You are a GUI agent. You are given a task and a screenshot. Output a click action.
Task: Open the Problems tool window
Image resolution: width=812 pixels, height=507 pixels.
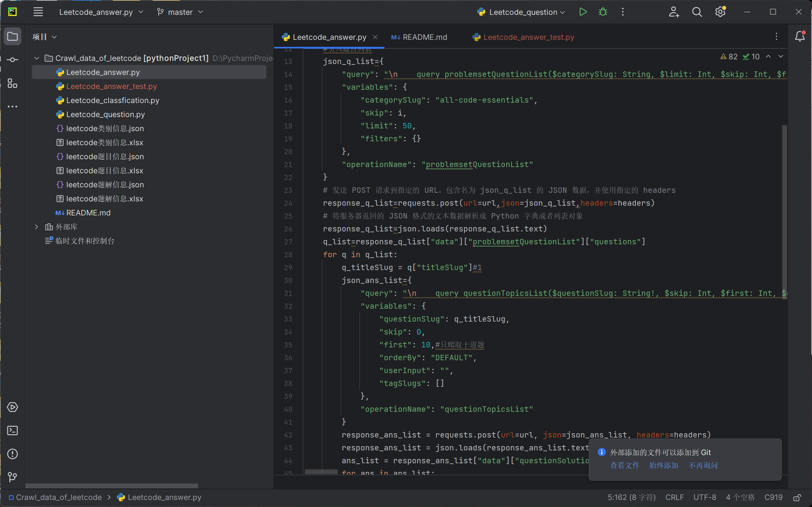tap(12, 454)
